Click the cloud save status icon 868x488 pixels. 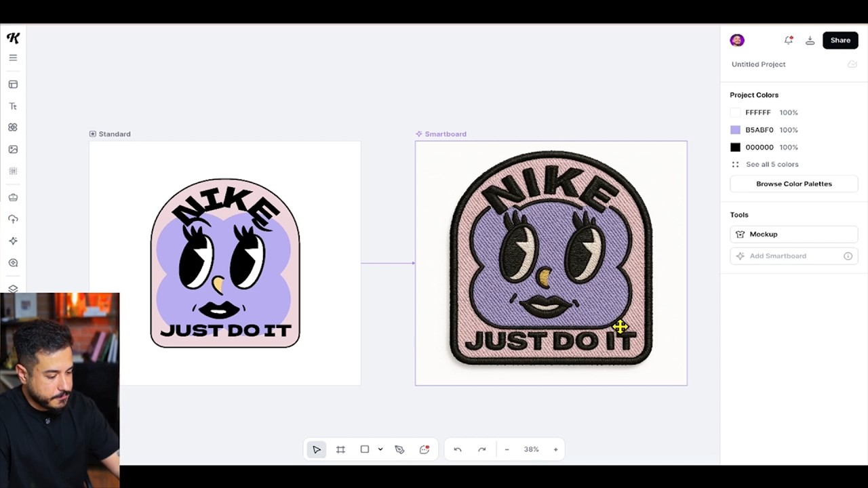coord(852,64)
